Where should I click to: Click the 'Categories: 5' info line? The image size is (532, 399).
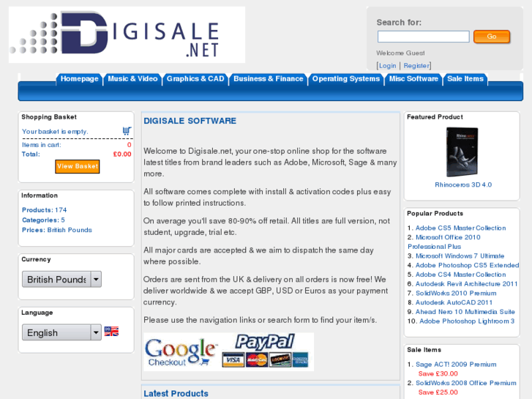tap(43, 220)
